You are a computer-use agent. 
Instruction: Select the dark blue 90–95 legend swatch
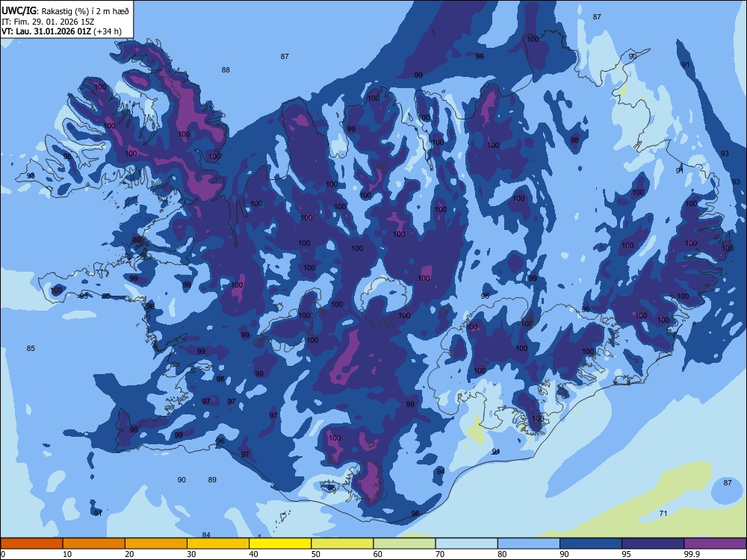coord(591,544)
